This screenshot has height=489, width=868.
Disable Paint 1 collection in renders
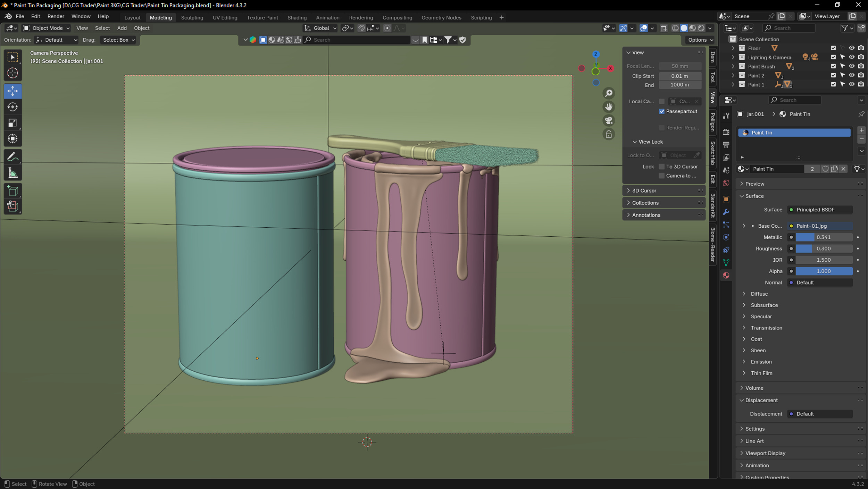(861, 84)
